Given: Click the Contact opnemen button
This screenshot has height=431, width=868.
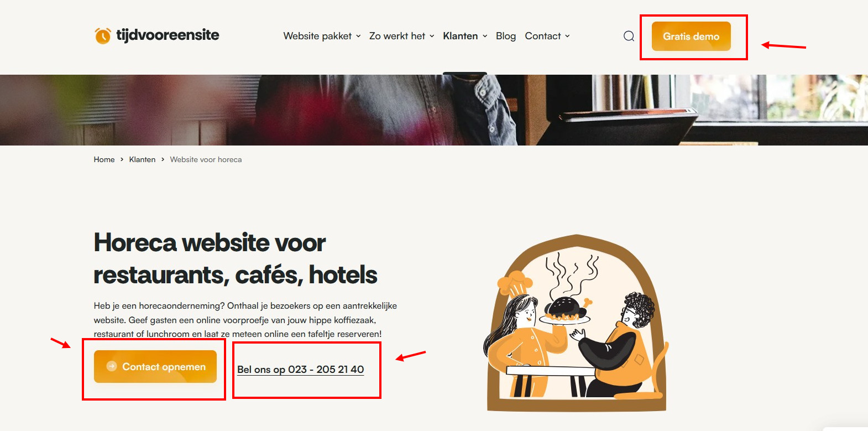Looking at the screenshot, I should (155, 366).
